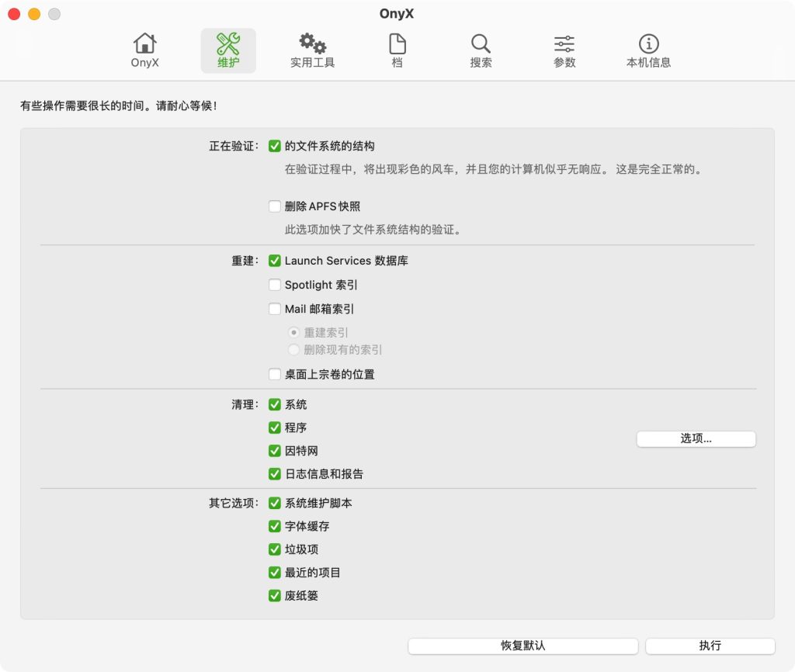795x672 pixels.
Task: Enable Spotlight 索引 rebuild checkbox
Action: pyautogui.click(x=274, y=285)
